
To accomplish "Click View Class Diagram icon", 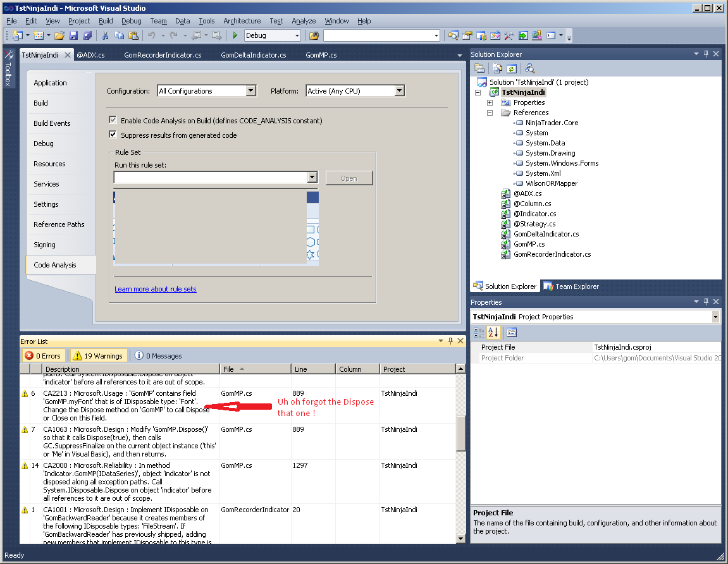I will pyautogui.click(x=530, y=69).
